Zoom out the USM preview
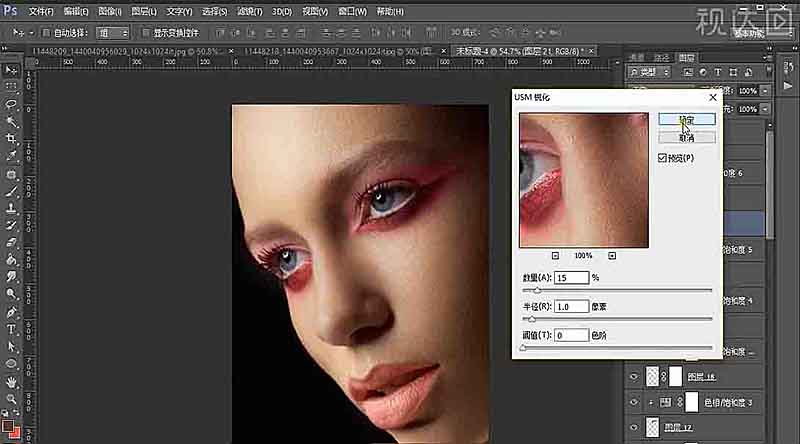The width and height of the screenshot is (800, 444). pyautogui.click(x=555, y=256)
